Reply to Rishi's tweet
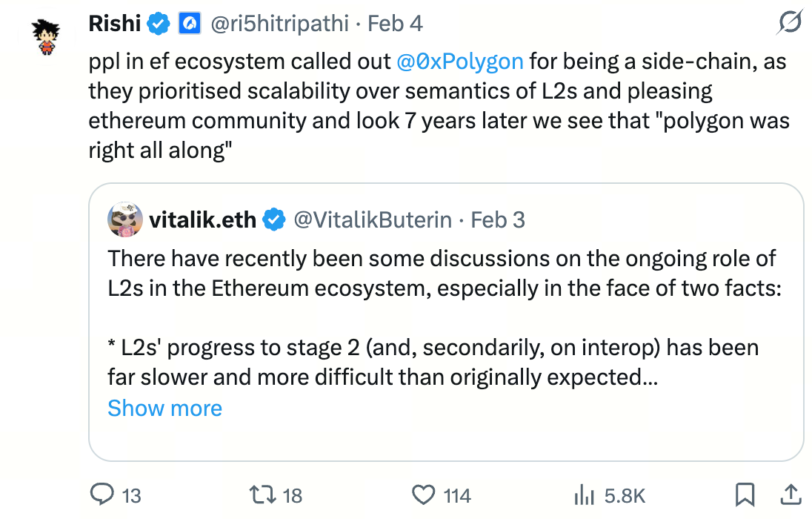 click(x=101, y=495)
